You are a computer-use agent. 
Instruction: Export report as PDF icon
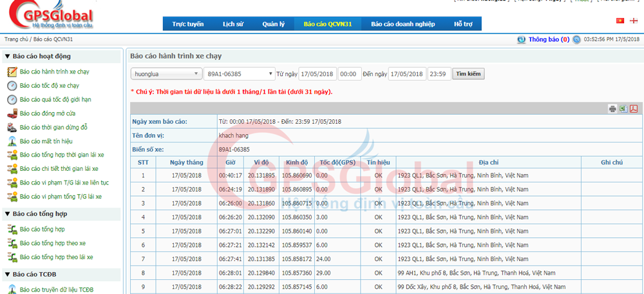(633, 108)
